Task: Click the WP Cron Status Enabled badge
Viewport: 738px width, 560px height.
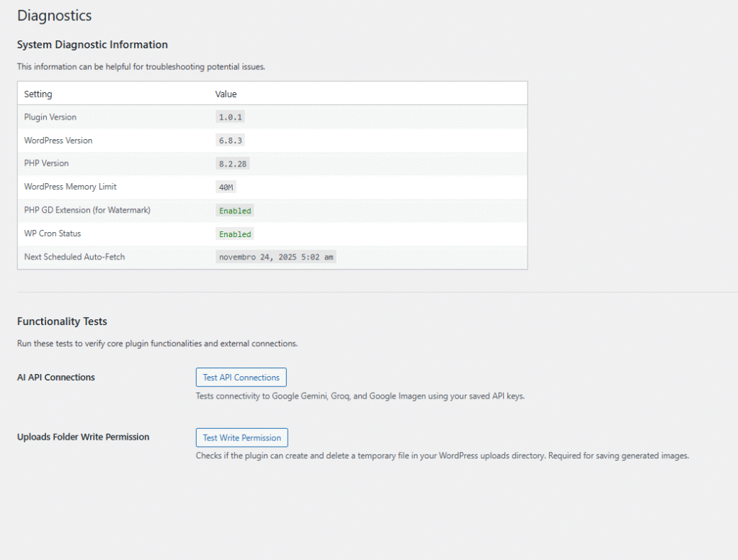Action: (234, 234)
